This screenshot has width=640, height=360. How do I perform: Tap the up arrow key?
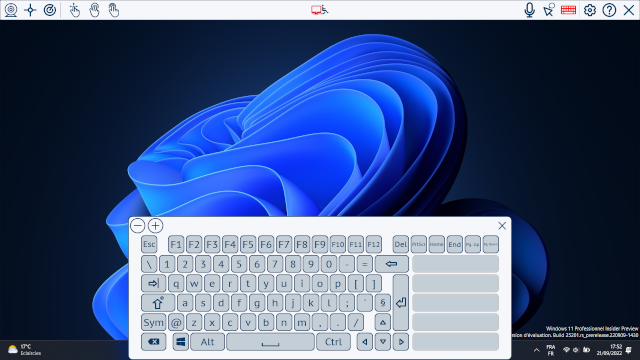click(x=382, y=322)
